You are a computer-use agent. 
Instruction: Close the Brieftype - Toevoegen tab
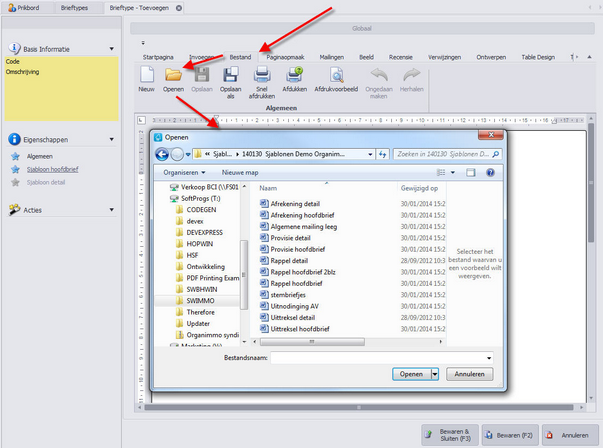click(179, 8)
